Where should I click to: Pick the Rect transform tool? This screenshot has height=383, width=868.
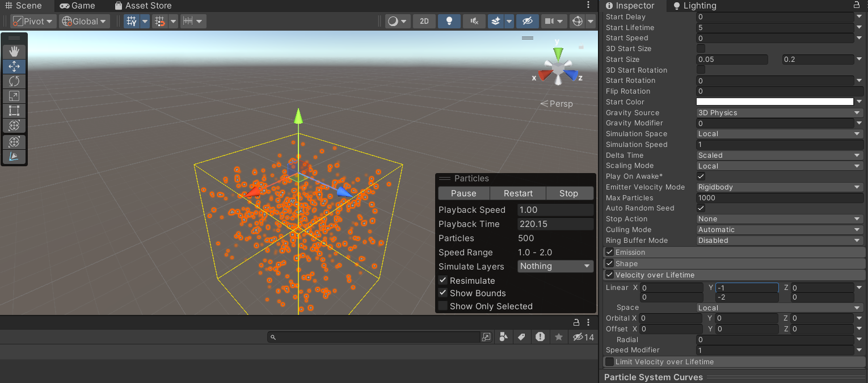click(x=14, y=111)
